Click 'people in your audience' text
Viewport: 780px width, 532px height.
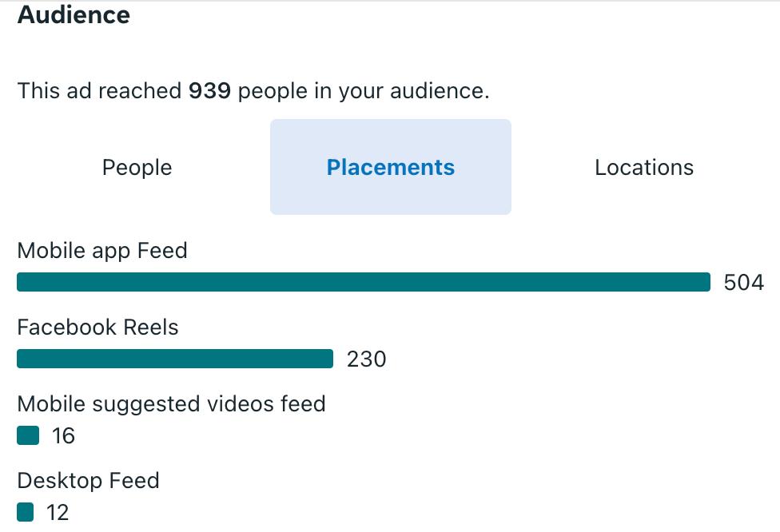click(363, 91)
